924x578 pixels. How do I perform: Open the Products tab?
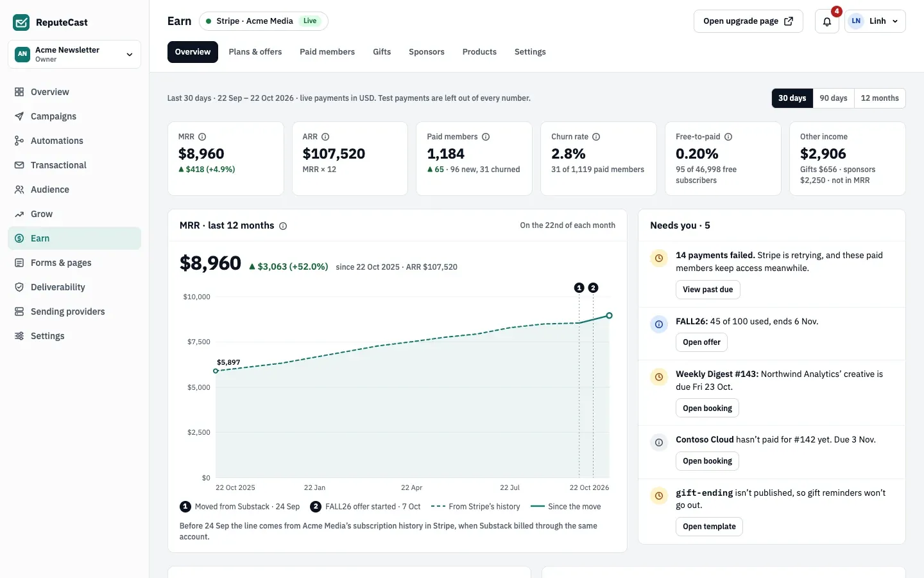tap(479, 52)
